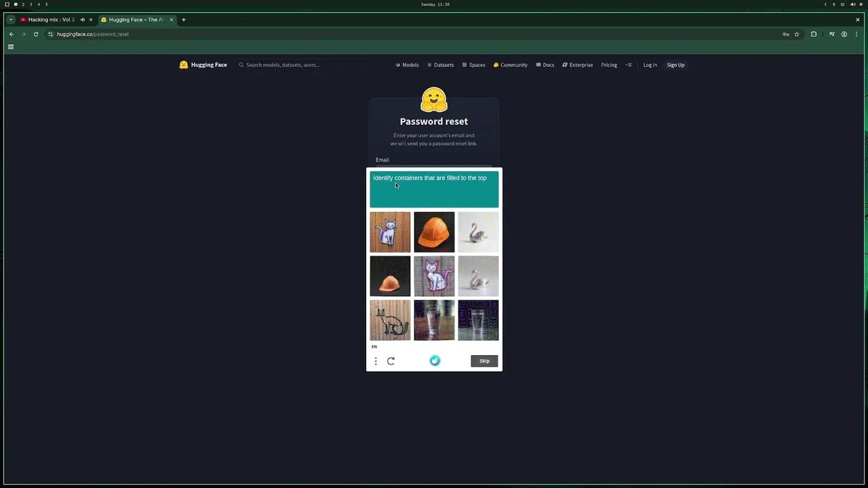The width and height of the screenshot is (868, 488).
Task: Click the workspace overview icon in top bar
Action: tap(7, 4)
